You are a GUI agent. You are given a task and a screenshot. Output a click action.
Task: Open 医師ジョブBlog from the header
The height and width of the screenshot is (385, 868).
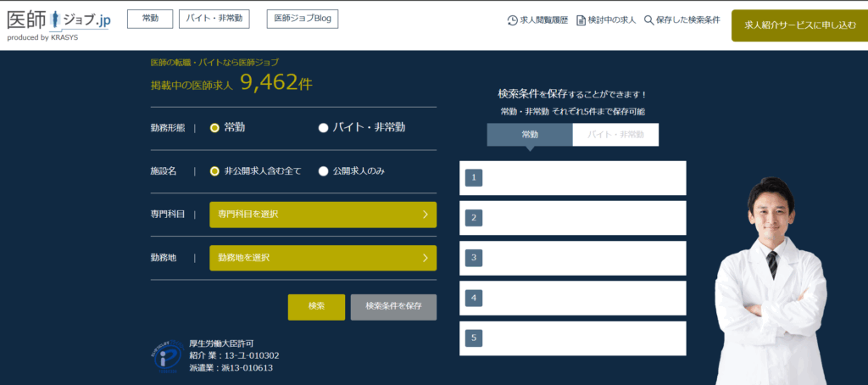tap(302, 19)
